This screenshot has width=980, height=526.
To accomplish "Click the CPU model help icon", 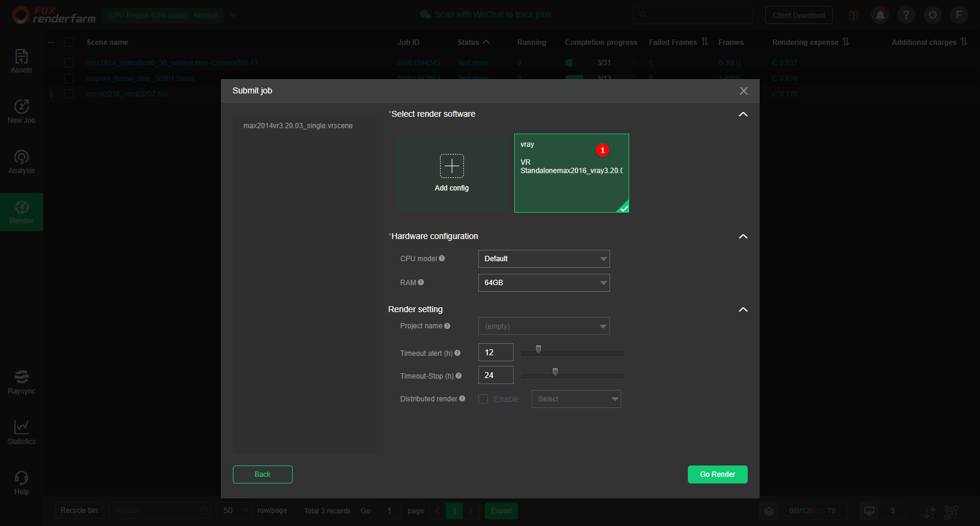I will pos(442,259).
